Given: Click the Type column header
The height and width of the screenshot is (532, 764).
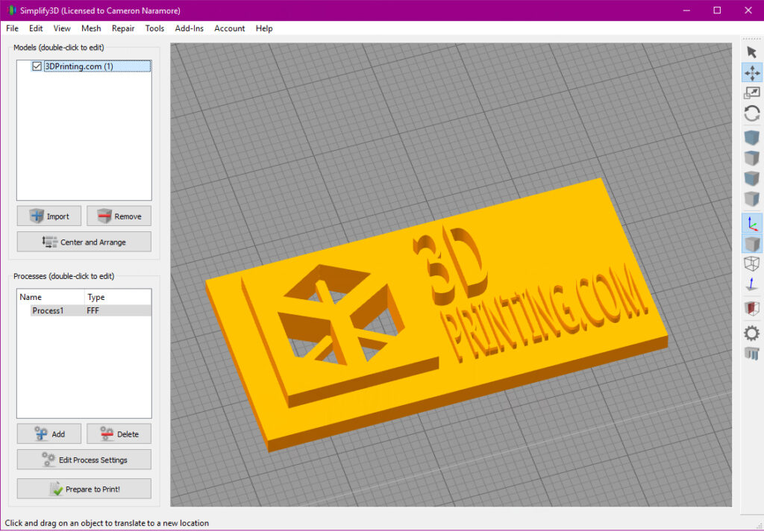Looking at the screenshot, I should tap(118, 297).
